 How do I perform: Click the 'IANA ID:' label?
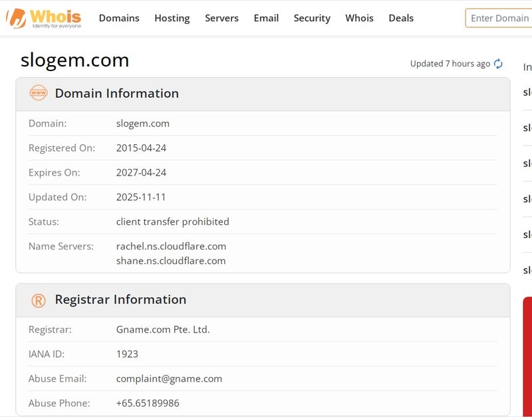pos(47,354)
